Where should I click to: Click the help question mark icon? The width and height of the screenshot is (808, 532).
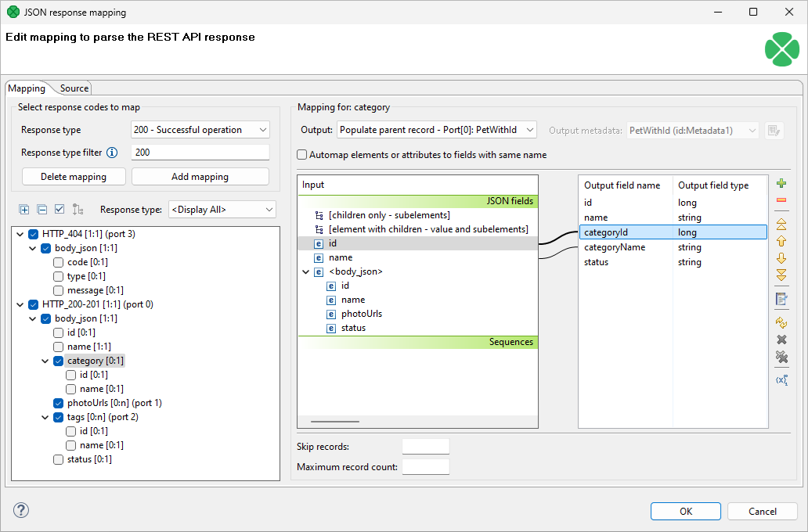point(21,510)
